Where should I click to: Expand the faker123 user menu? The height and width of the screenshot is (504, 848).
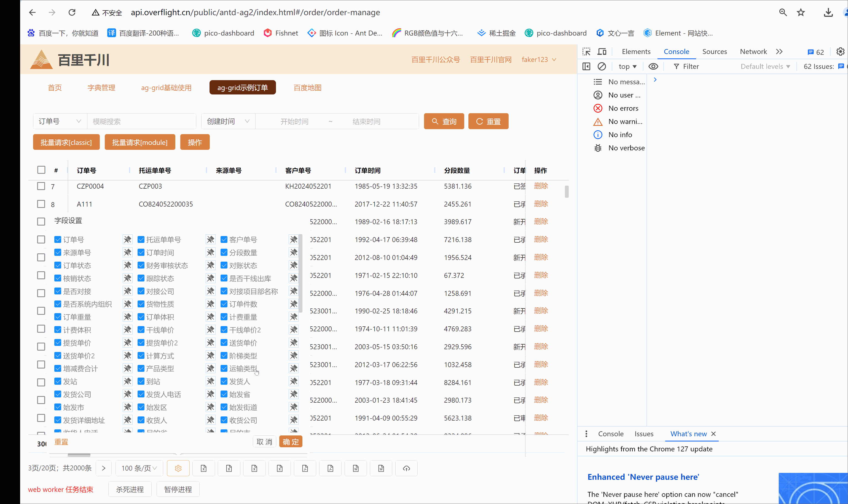(x=539, y=59)
